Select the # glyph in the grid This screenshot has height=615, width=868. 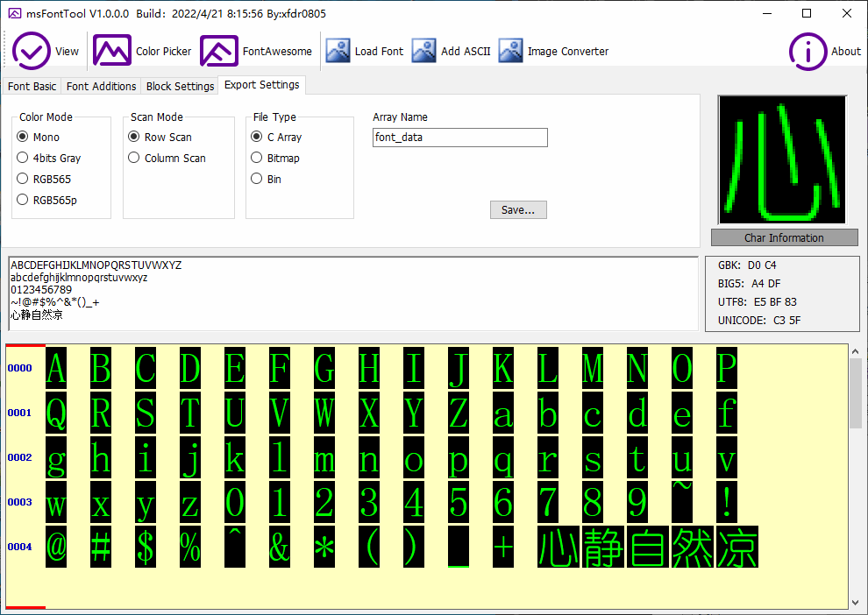click(101, 547)
